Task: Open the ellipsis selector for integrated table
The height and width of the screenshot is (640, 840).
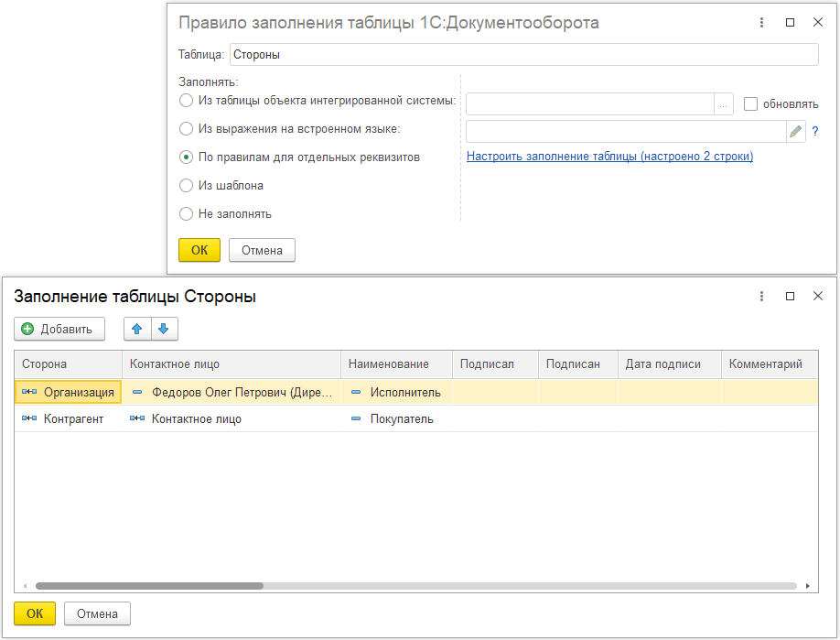Action: [723, 104]
